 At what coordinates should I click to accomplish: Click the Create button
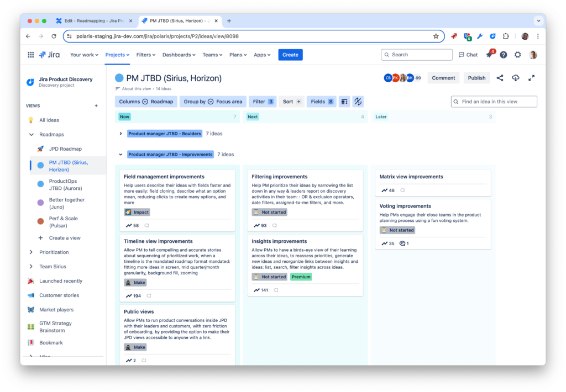coord(290,55)
